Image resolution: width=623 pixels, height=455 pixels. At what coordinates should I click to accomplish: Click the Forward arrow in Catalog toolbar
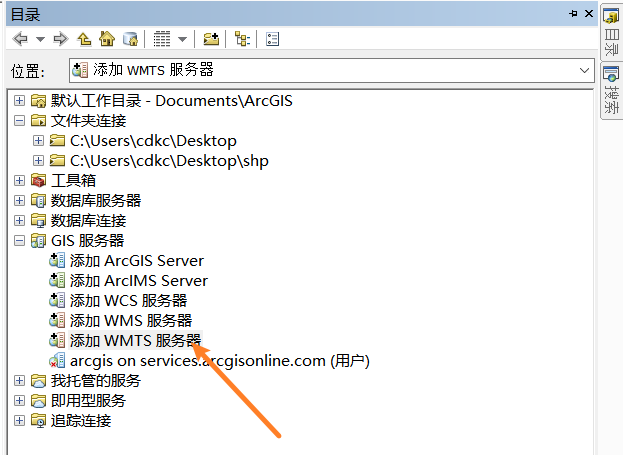61,39
